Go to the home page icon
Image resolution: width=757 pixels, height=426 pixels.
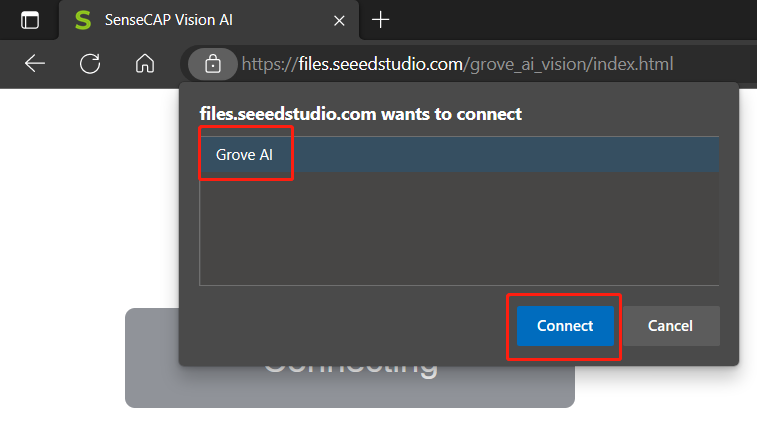(145, 64)
